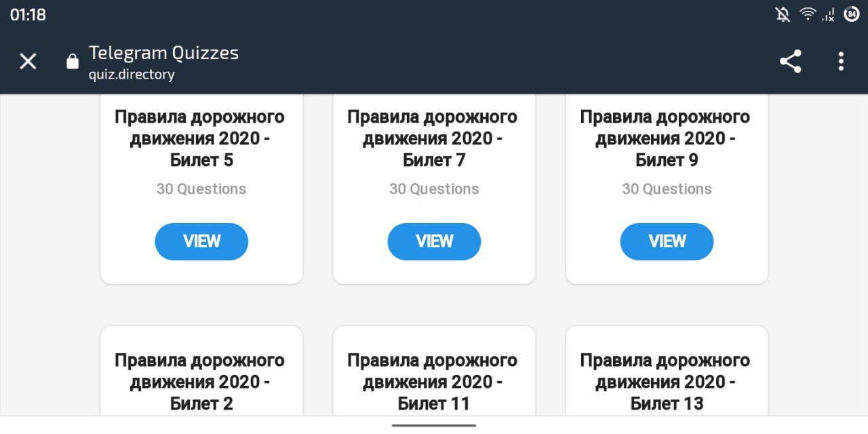Tap the muted notifications bell icon
Image resolution: width=868 pixels, height=434 pixels.
tap(783, 14)
